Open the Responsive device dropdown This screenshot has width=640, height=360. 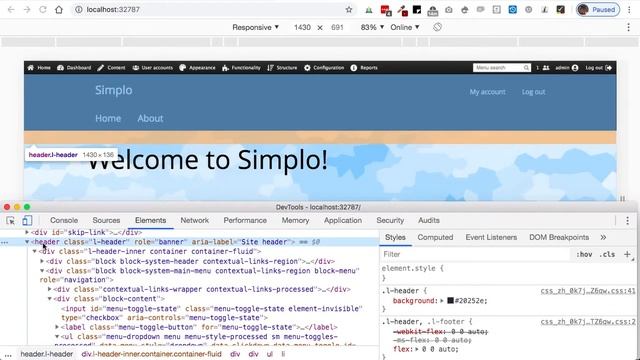pos(256,27)
